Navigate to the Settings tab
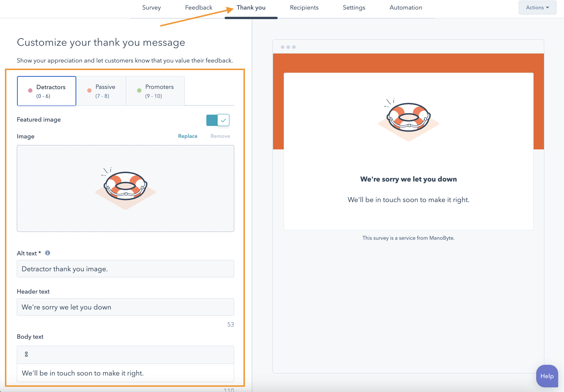 point(354,7)
